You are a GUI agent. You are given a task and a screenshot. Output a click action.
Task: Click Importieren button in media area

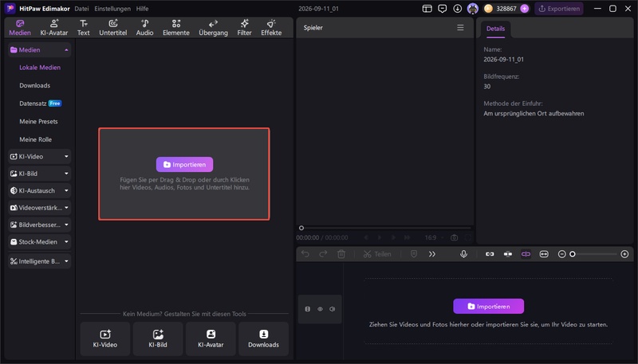pos(184,165)
